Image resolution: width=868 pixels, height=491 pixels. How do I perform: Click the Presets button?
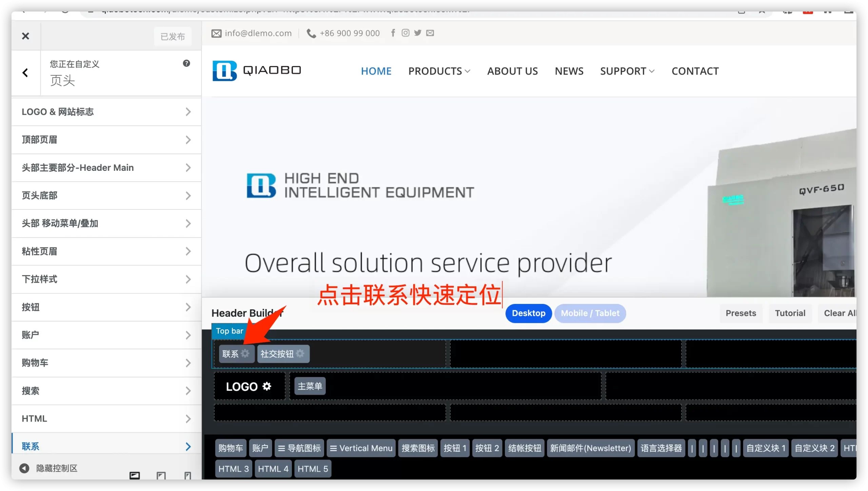(741, 313)
